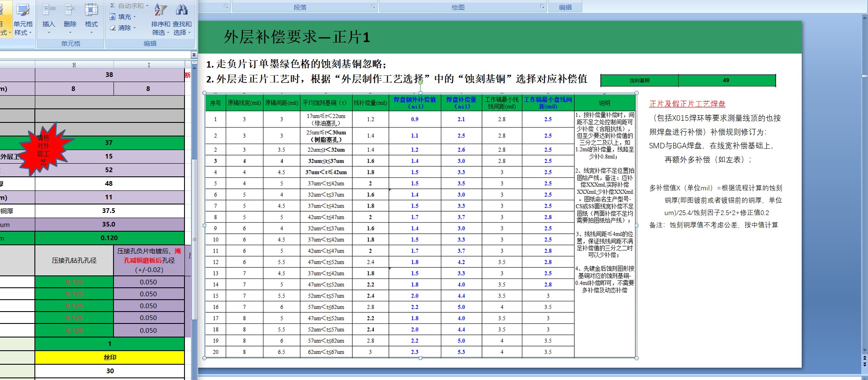The height and width of the screenshot is (380, 868).
Task: Click the PowerPoint next slide double-arrow
Action: click(x=865, y=365)
